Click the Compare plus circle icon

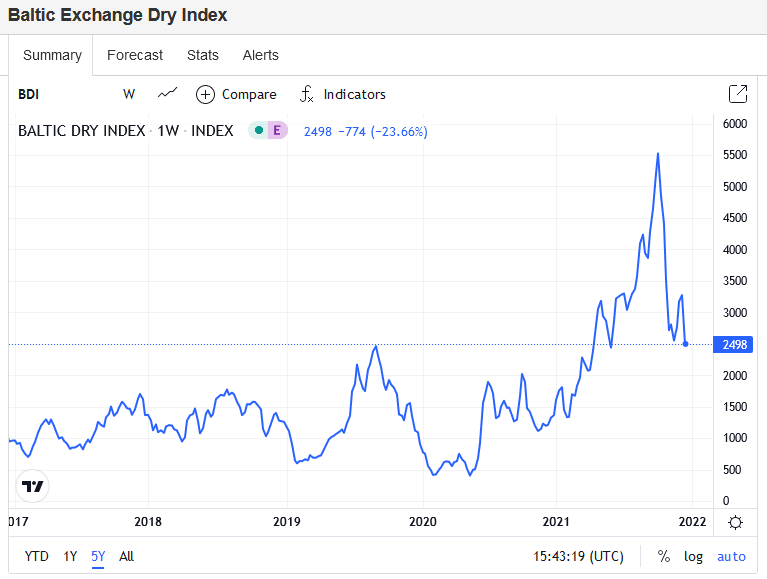205,94
